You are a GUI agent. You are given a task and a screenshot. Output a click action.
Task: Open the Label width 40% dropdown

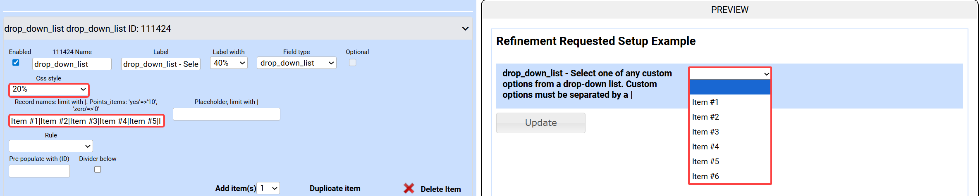[x=229, y=63]
